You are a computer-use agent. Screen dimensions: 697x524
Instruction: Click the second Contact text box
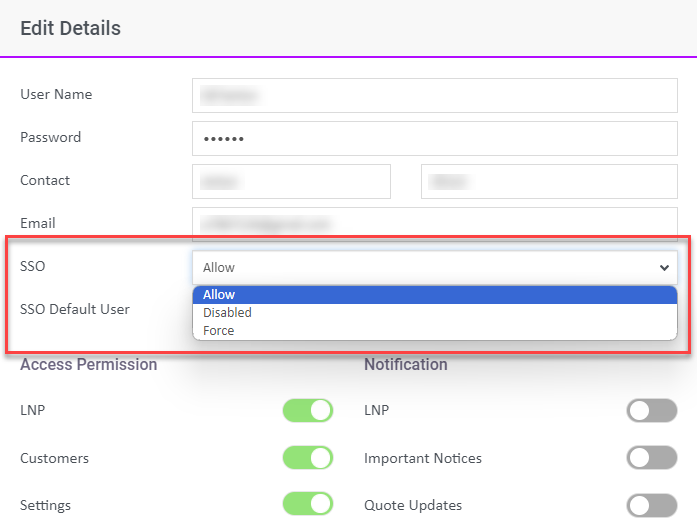549,181
